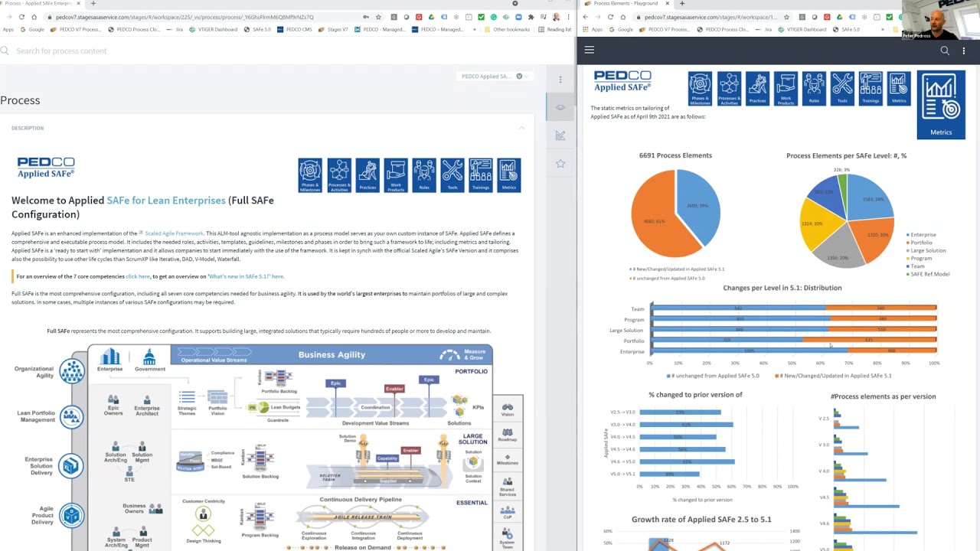
Task: Click Organizational Agility competency icon
Action: 72,372
